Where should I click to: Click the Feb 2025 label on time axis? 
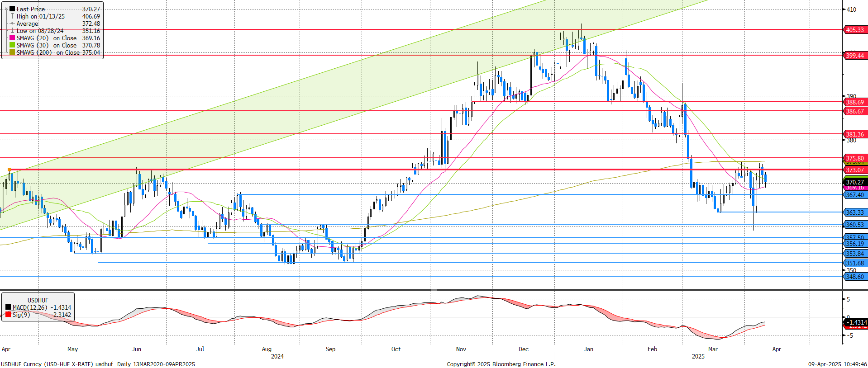click(652, 349)
